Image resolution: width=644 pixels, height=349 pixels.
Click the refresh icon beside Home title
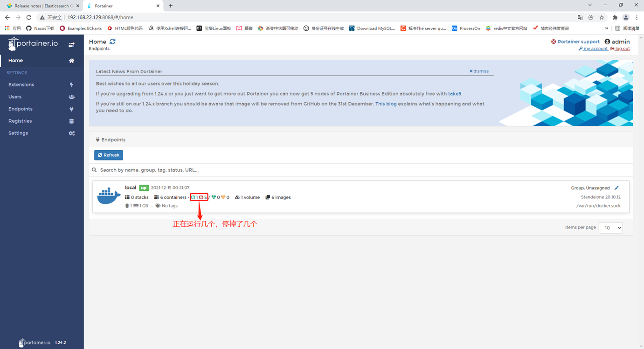[x=112, y=42]
